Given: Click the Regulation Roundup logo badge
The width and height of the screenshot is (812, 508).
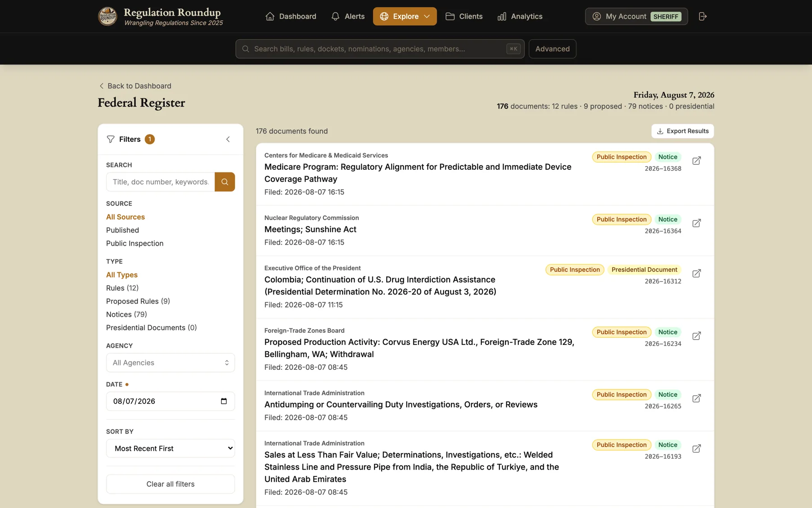Looking at the screenshot, I should (x=107, y=16).
